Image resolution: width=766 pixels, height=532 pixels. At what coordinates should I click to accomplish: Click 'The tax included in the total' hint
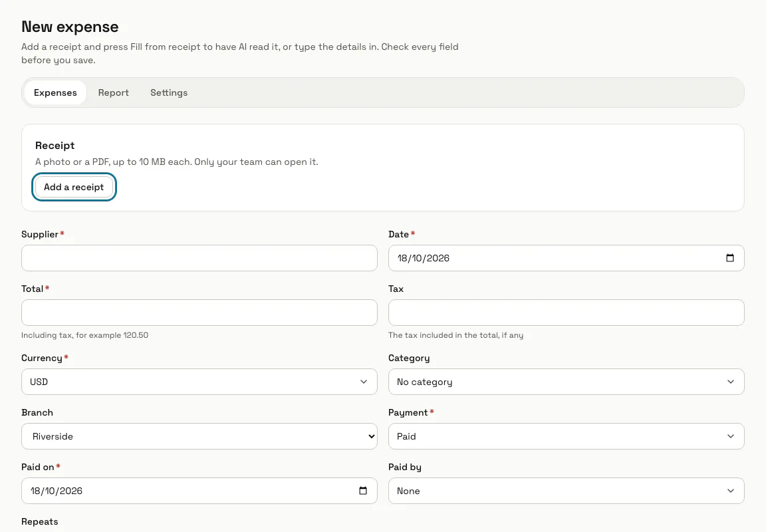tap(455, 335)
